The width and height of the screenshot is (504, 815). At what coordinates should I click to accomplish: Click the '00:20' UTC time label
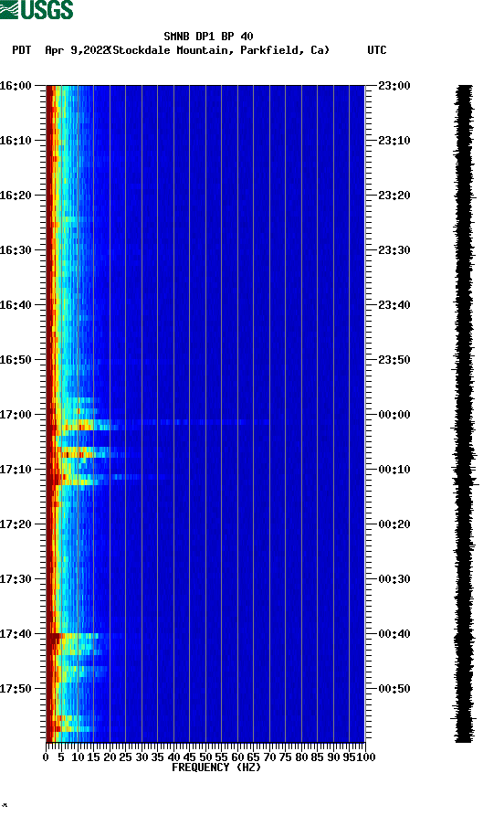(394, 524)
